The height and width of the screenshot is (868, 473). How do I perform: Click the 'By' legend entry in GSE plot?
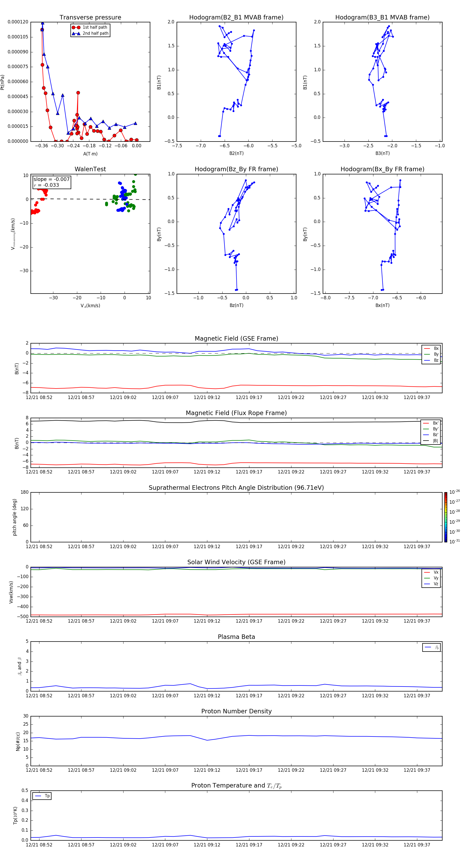coord(431,354)
